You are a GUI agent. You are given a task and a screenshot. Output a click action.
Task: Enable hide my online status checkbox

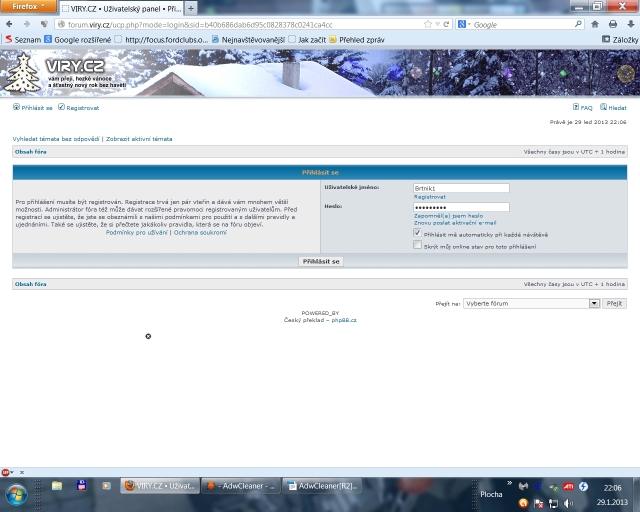tap(418, 245)
